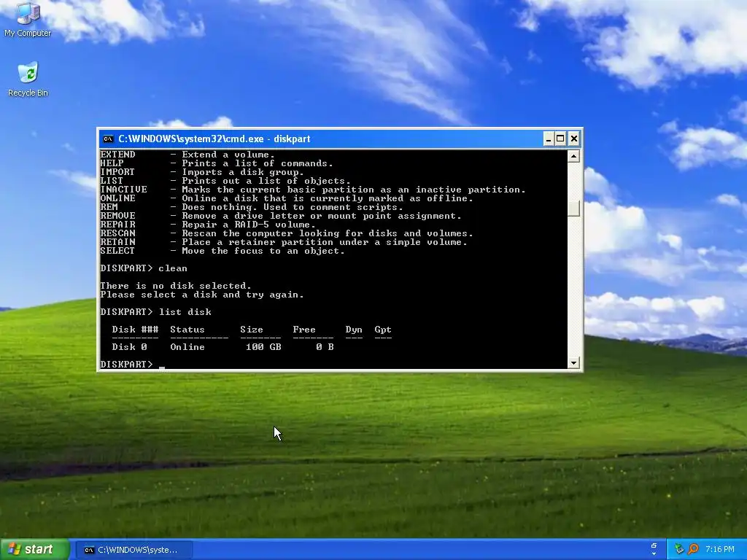
Task: Click the EXTEND command help line
Action: 187,155
